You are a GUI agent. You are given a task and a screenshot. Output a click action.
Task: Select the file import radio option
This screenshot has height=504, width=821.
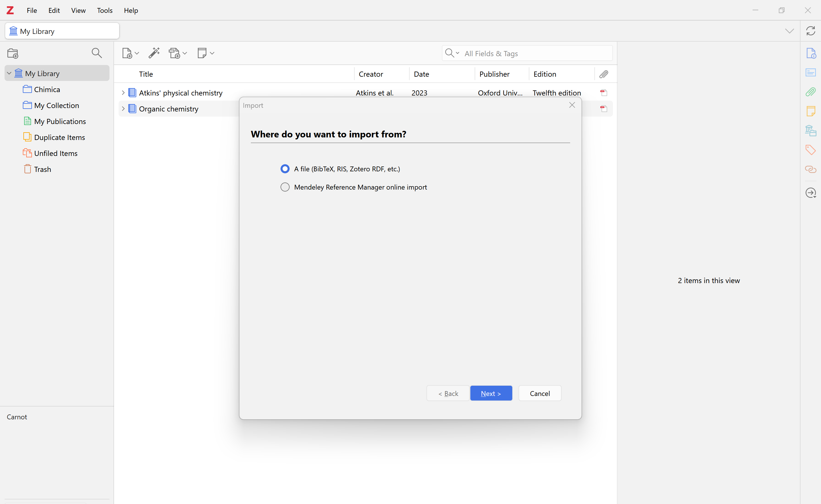tap(285, 169)
